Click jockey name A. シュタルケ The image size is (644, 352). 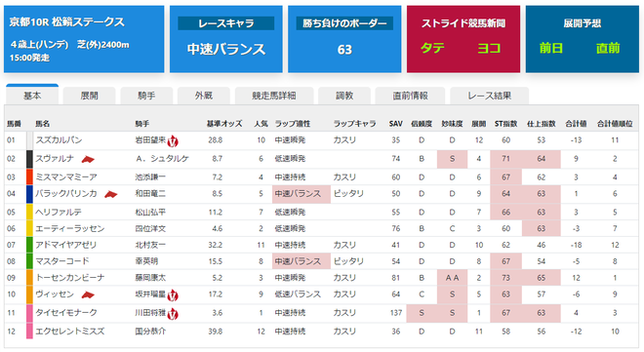click(x=162, y=159)
